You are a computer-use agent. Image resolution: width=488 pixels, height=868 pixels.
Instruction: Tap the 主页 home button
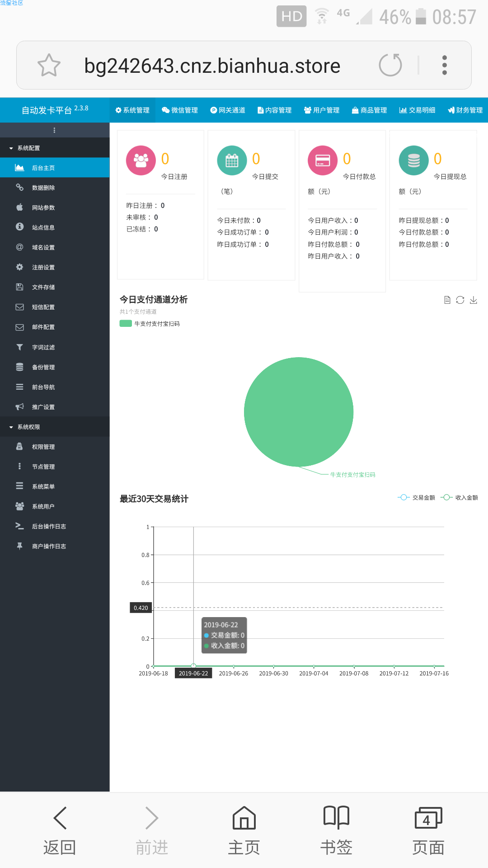pos(244,831)
